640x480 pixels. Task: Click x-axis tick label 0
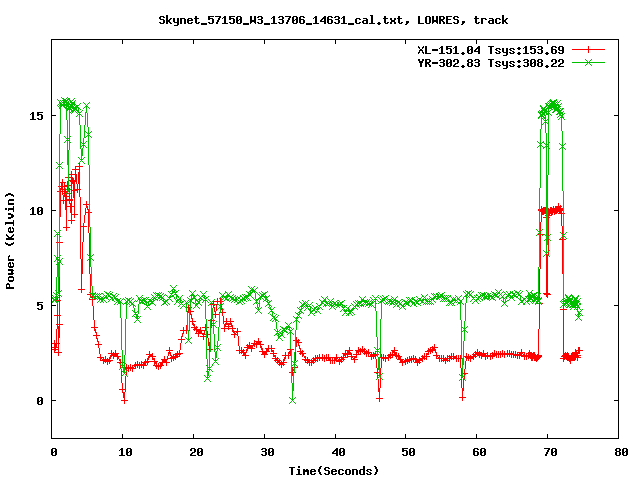pyautogui.click(x=54, y=452)
